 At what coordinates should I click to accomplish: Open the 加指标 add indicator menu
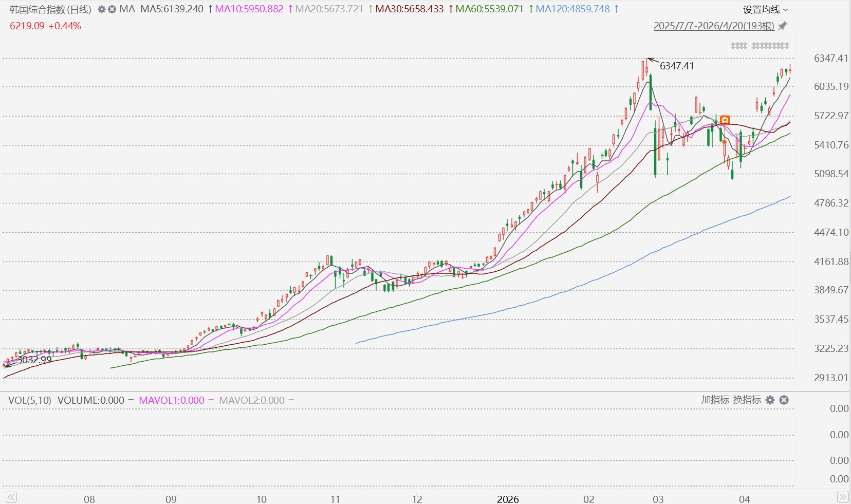(715, 400)
